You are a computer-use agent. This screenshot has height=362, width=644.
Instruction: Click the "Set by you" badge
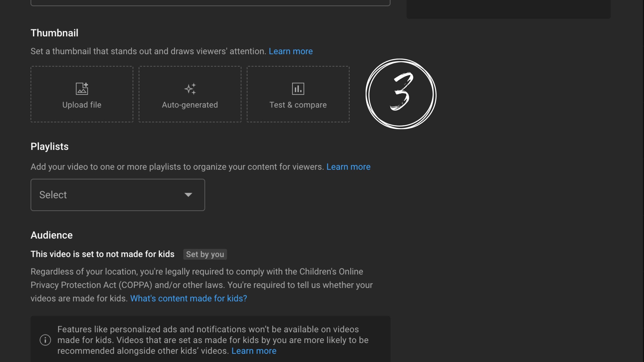click(x=205, y=254)
